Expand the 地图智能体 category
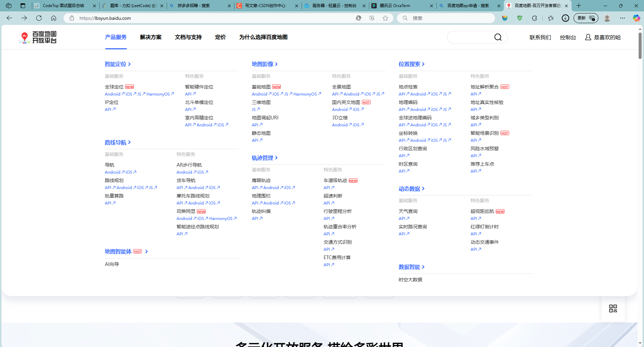Screen dimensions: 644x347 point(126,251)
